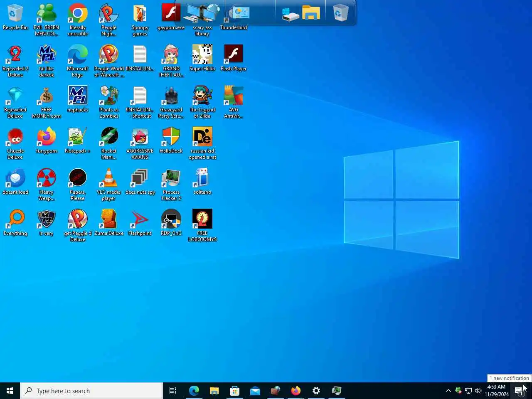Select the VLC media player icon

[109, 185]
